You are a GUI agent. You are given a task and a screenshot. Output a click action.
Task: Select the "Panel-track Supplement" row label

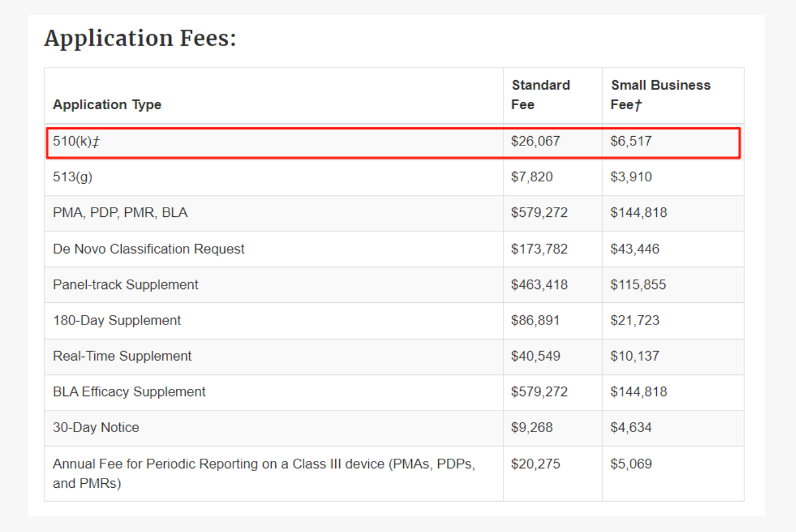click(x=125, y=284)
